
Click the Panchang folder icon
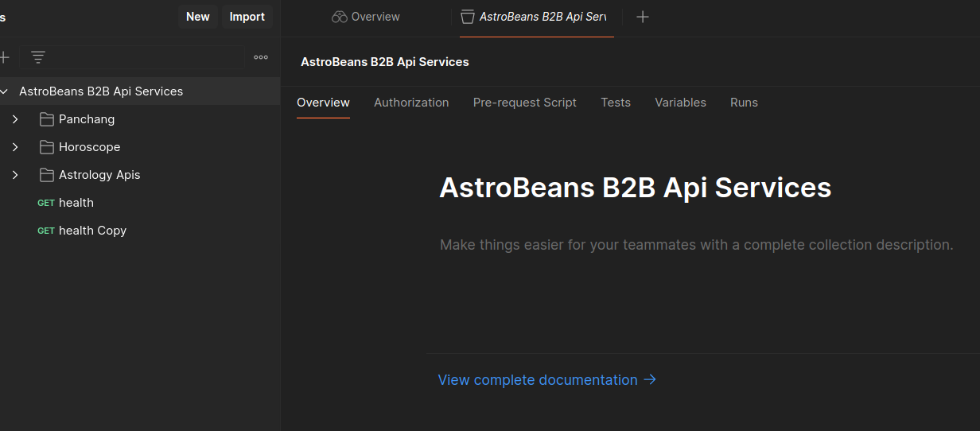point(47,119)
